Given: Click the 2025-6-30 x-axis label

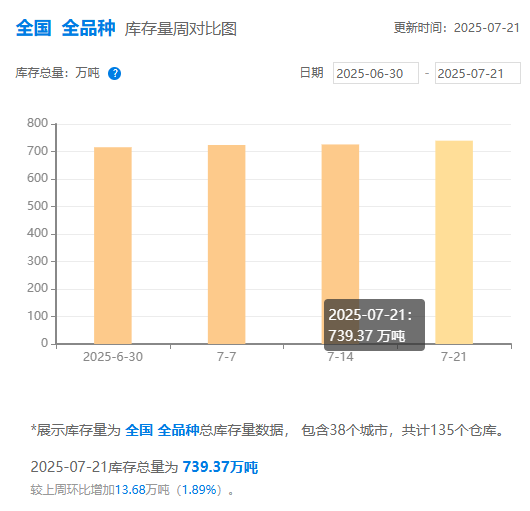Looking at the screenshot, I should coord(113,357).
